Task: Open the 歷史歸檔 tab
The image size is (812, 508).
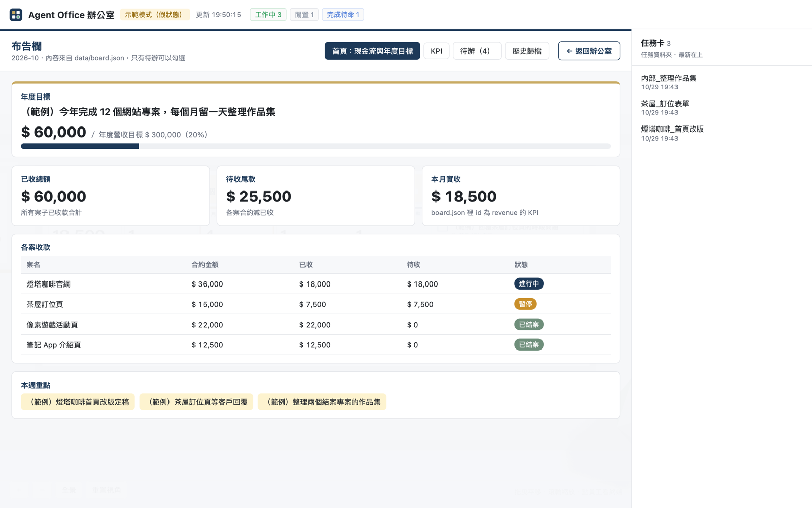Action: coord(527,51)
